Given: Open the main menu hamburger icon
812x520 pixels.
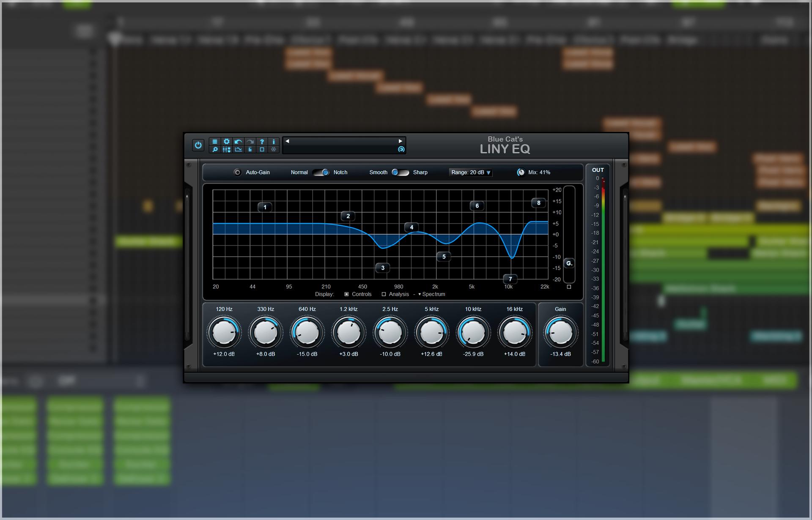Looking at the screenshot, I should pos(215,142).
